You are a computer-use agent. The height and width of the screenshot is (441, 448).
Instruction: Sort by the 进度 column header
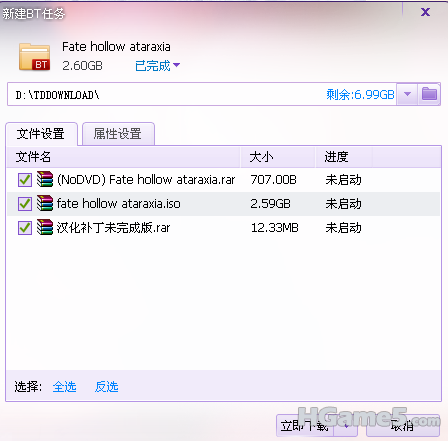tap(344, 156)
